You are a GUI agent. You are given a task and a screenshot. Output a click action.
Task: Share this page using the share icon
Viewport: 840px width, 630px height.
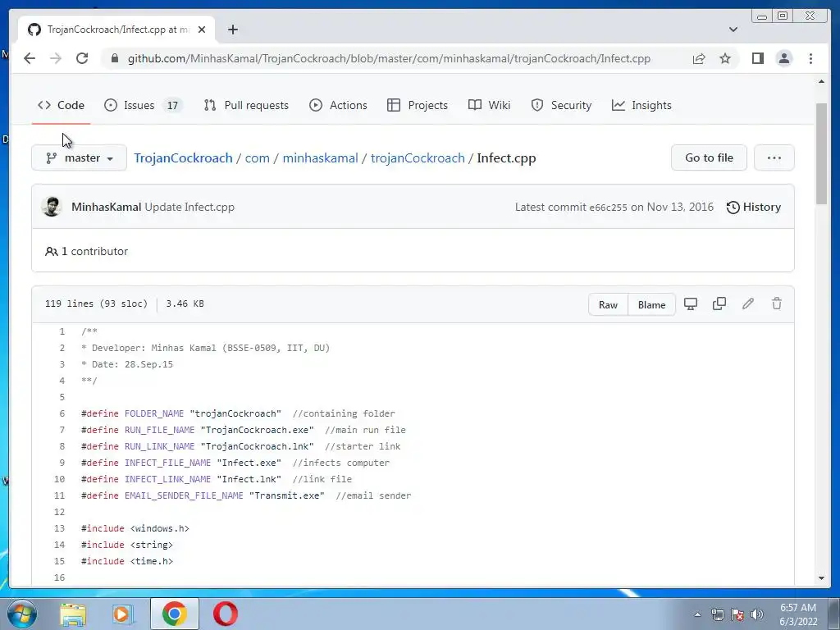pos(699,58)
